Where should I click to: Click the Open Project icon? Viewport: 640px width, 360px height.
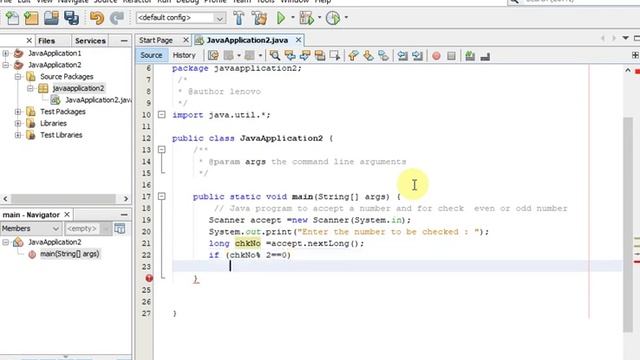click(51, 18)
